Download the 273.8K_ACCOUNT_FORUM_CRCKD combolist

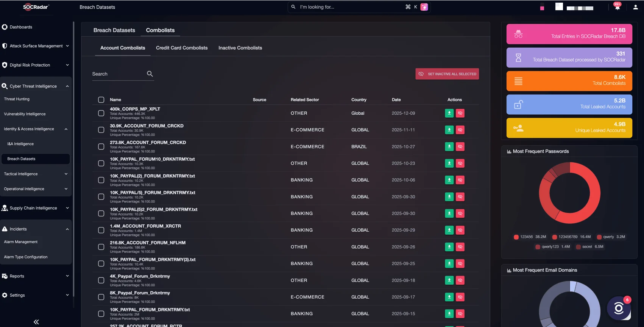[x=449, y=146]
